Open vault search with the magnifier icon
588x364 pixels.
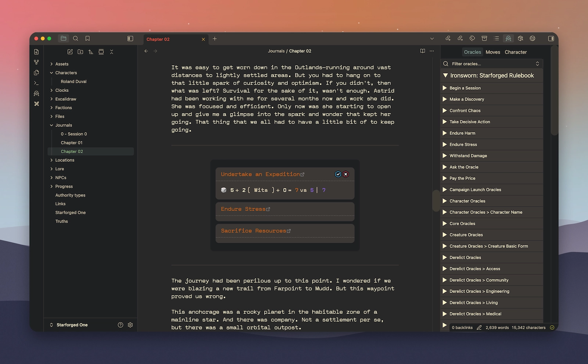point(76,38)
